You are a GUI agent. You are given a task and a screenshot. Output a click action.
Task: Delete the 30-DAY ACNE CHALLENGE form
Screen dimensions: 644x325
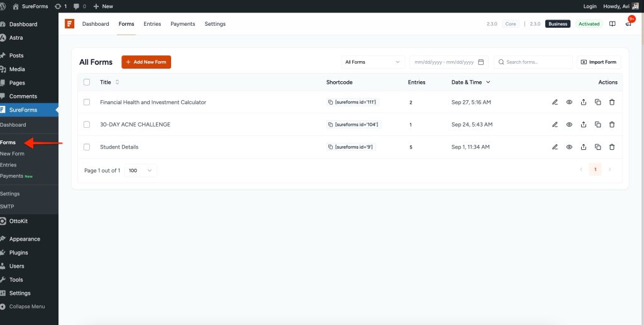[x=612, y=124]
